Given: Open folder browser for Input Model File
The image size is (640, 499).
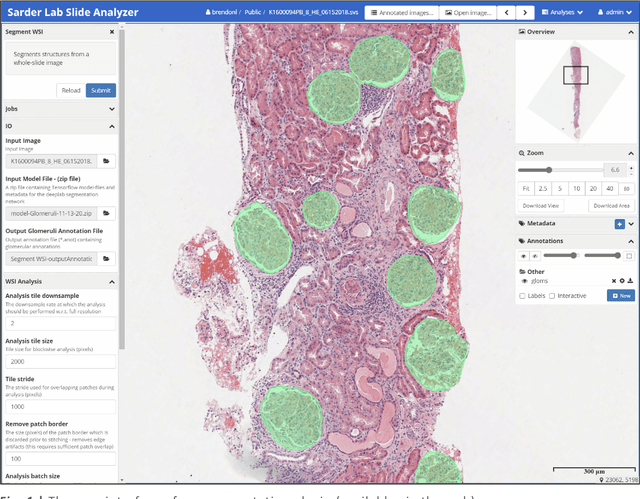Looking at the screenshot, I should click(106, 213).
